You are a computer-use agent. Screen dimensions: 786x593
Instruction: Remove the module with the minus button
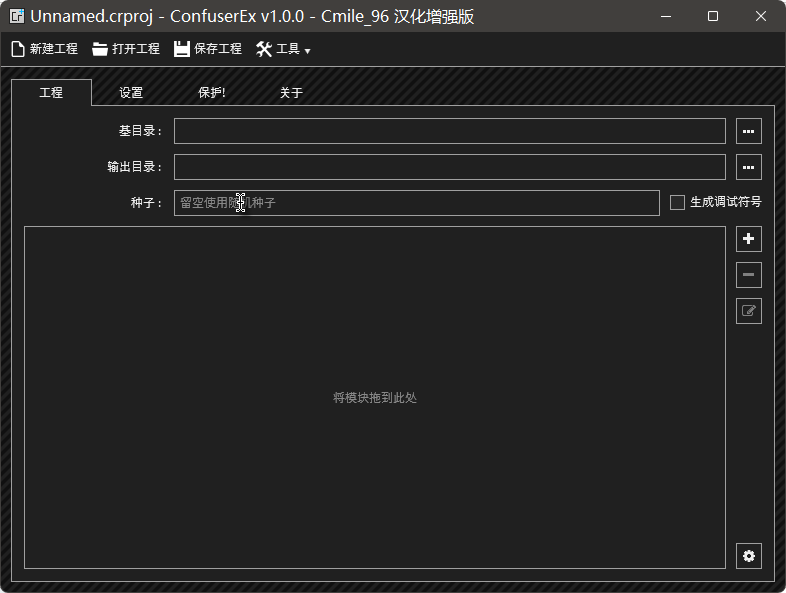tap(748, 275)
